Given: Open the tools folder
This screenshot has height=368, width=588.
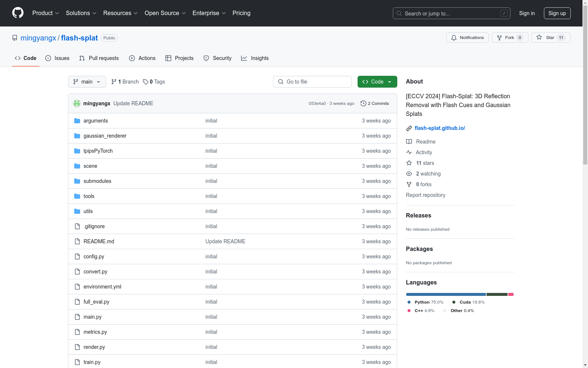Looking at the screenshot, I should pyautogui.click(x=89, y=196).
